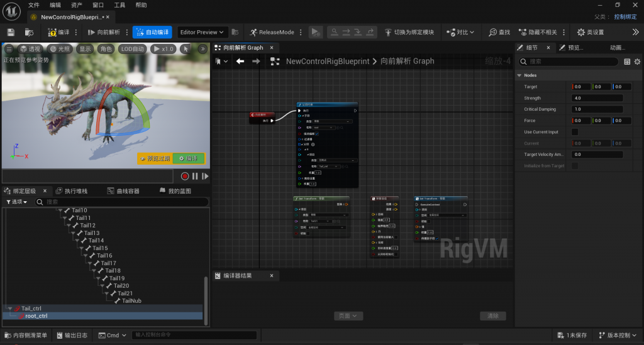Switch to the 执行堆栈 execution stack tab
Image resolution: width=644 pixels, height=345 pixels.
tap(72, 191)
